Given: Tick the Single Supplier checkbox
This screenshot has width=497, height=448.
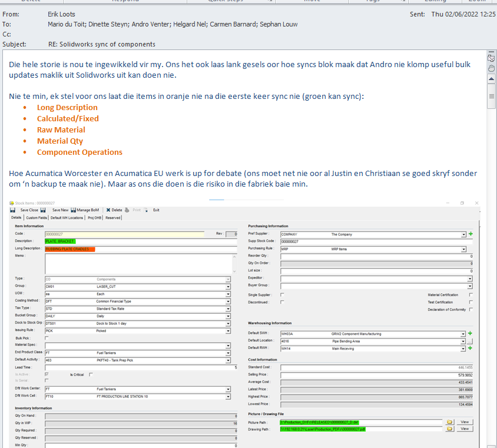Looking at the screenshot, I should tap(282, 294).
